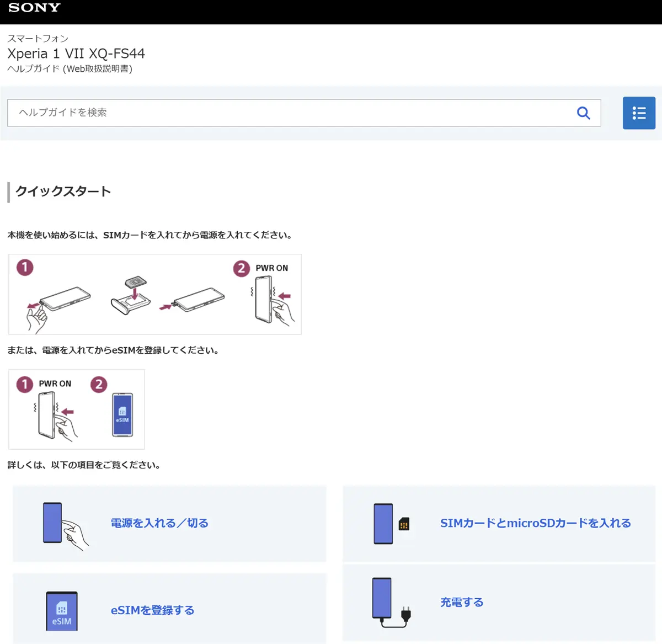Open the SIMカードとmicroSDカードを入れる link
The height and width of the screenshot is (644, 662).
pos(535,523)
